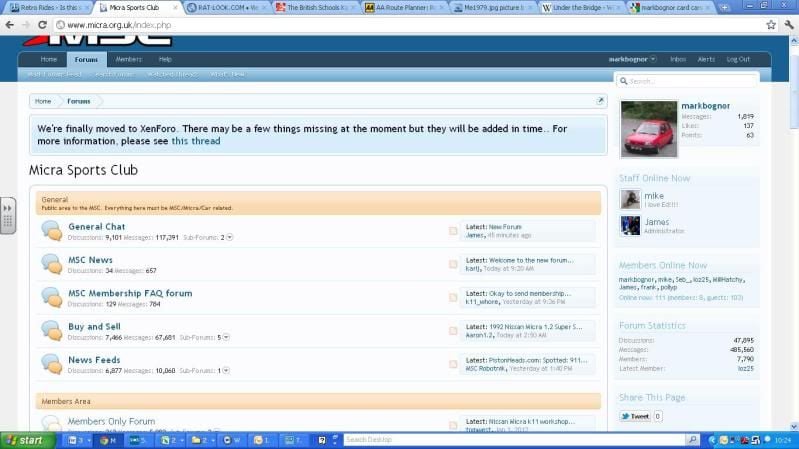This screenshot has height=449, width=799.
Task: Click the MSC News forum speech bubble icon
Action: point(51,263)
